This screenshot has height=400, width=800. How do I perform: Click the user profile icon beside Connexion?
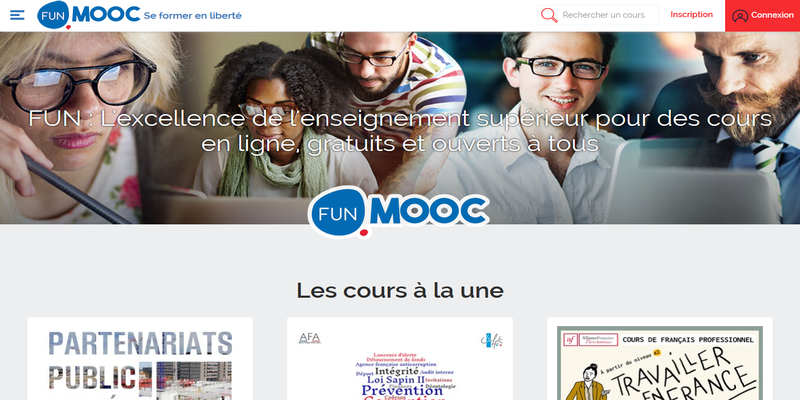(740, 15)
